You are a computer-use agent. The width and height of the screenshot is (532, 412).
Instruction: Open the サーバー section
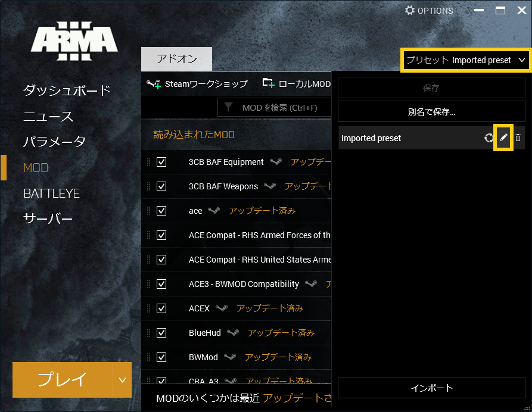[48, 219]
